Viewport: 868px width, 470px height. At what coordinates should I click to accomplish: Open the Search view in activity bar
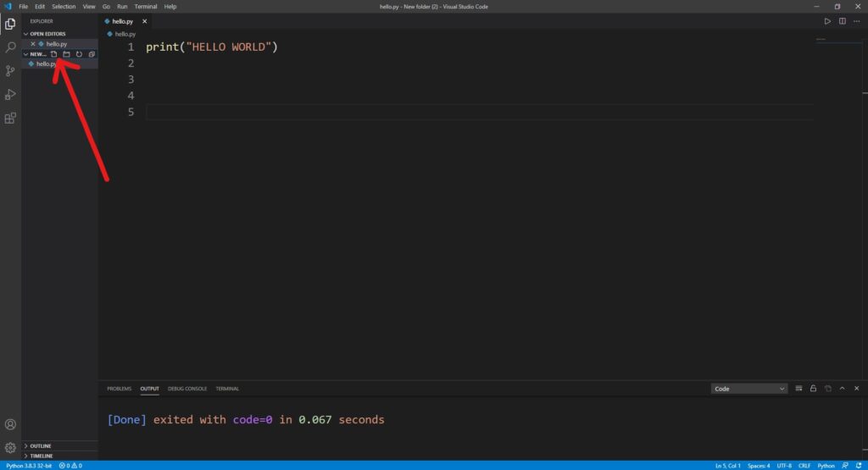click(x=10, y=47)
